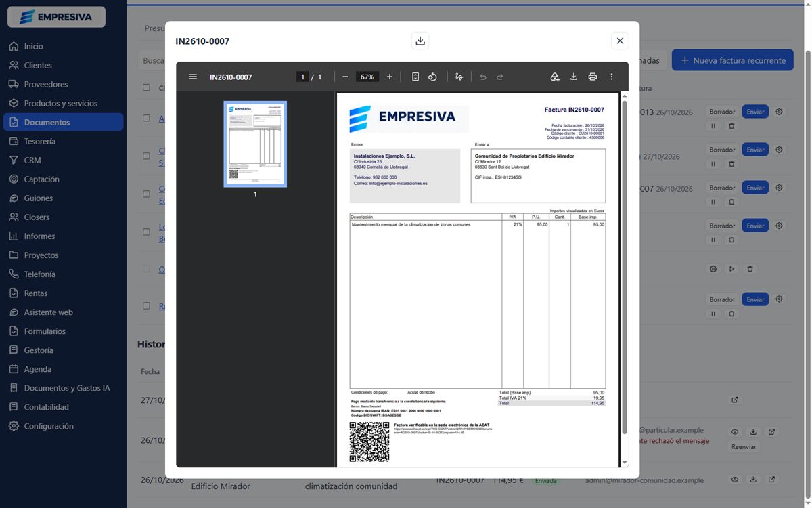Close the IN2610-0007 preview modal
This screenshot has width=812, height=508.
click(620, 41)
